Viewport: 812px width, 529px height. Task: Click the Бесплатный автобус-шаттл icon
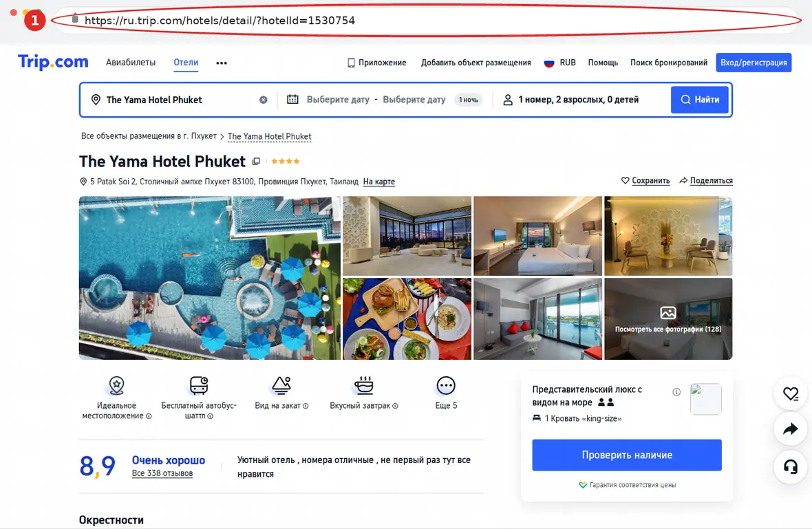click(199, 386)
